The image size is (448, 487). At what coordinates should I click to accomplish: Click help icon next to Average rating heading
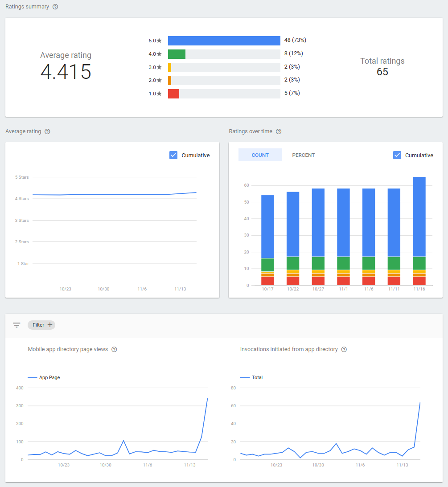(x=48, y=131)
